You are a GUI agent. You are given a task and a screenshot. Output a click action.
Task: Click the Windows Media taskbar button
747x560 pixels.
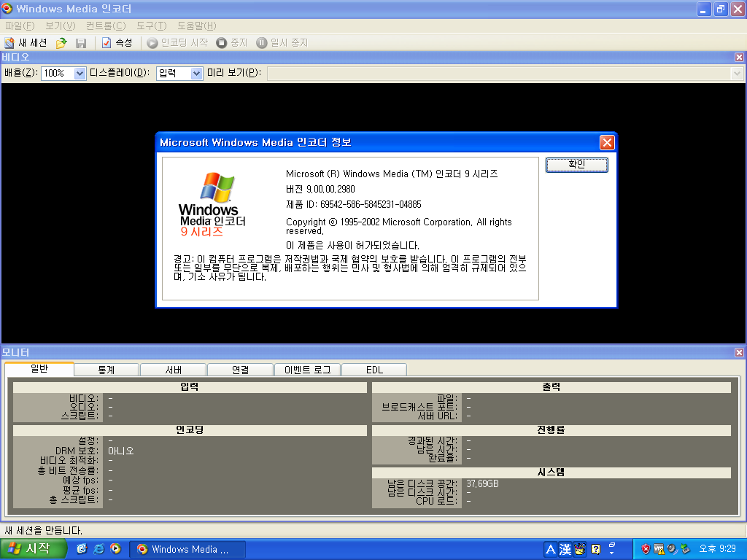tap(187, 550)
